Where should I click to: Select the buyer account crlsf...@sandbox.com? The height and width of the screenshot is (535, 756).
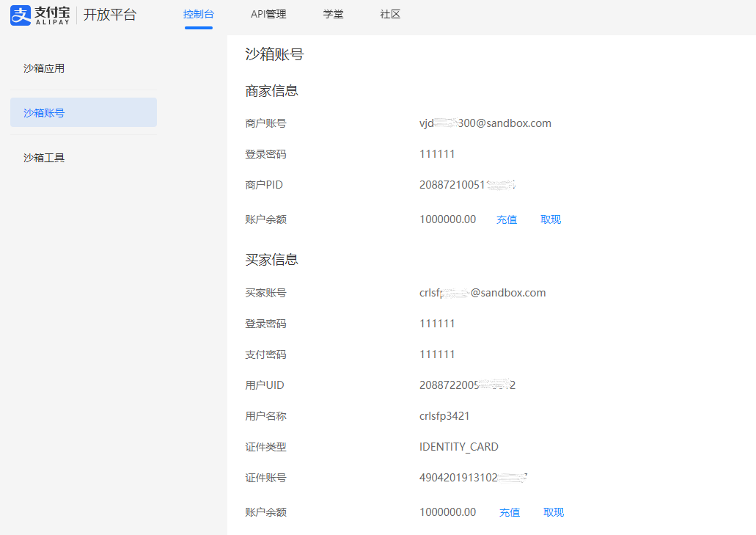pyautogui.click(x=482, y=293)
